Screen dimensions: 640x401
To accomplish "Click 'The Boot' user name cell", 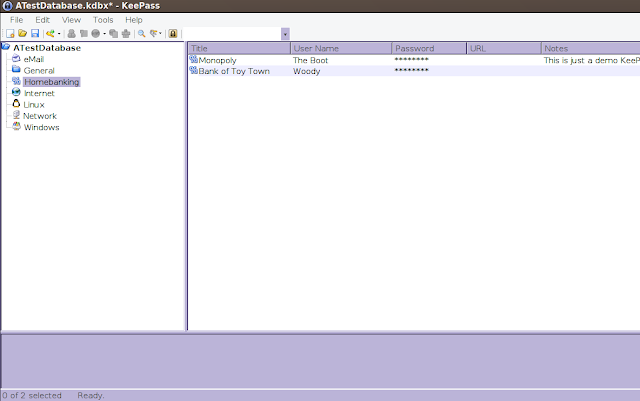I will point(311,60).
